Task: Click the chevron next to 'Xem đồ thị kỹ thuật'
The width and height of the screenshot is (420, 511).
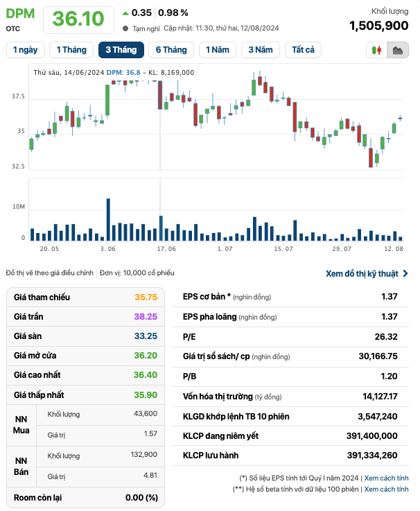Action: [405, 274]
